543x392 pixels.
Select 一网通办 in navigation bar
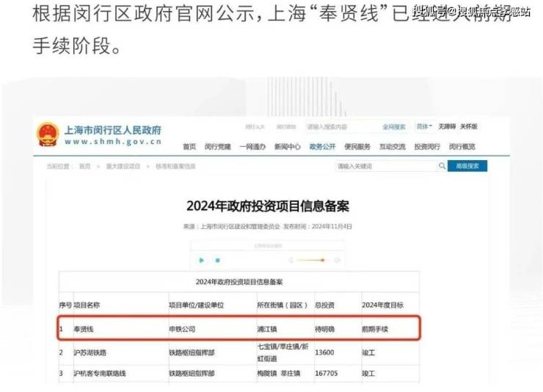tap(252, 147)
